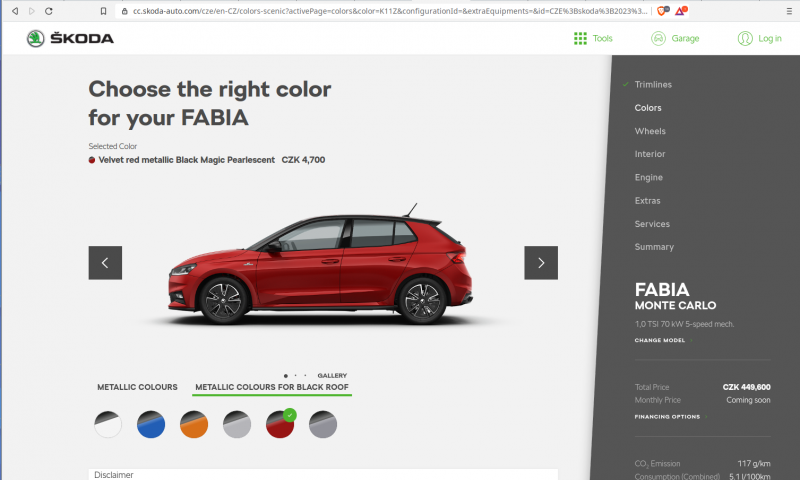
Task: Select blue with black roof swatch
Action: (x=151, y=424)
